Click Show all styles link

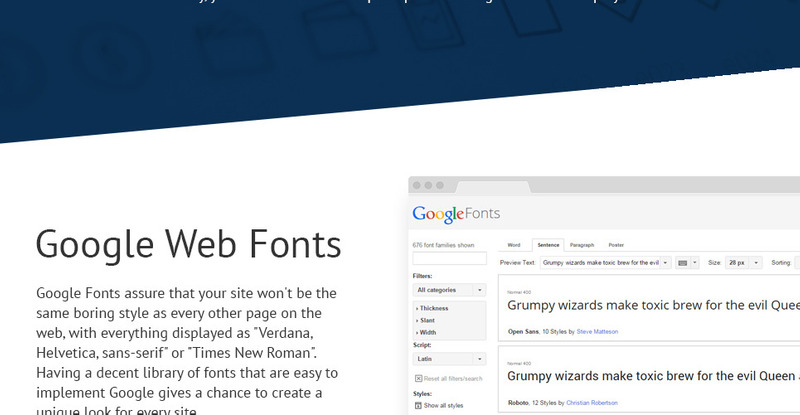pyautogui.click(x=443, y=405)
